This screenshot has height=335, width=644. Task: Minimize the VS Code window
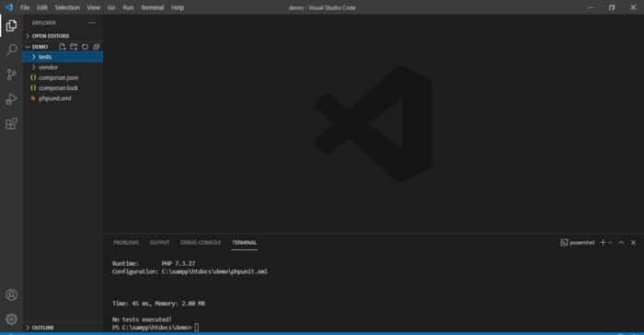[x=591, y=7]
